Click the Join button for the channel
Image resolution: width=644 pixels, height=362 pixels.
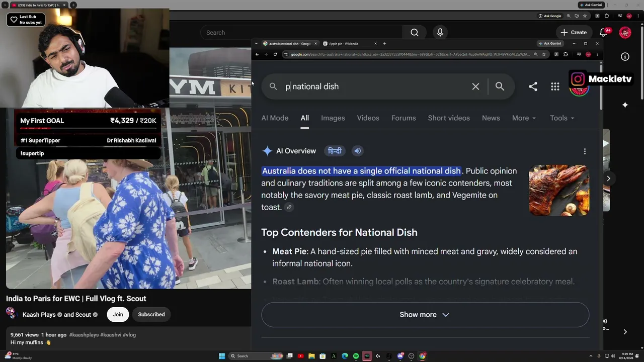pos(118,314)
